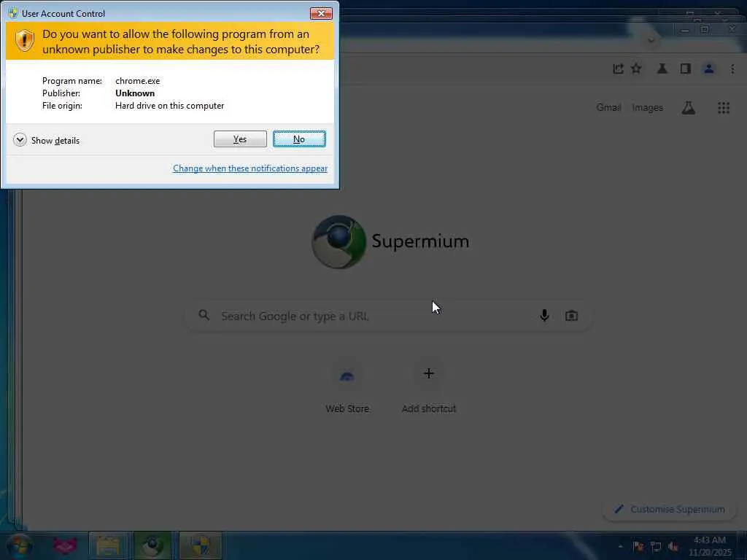Click the Search Labs flask icon on the page
The height and width of the screenshot is (560, 747).
pyautogui.click(x=689, y=108)
